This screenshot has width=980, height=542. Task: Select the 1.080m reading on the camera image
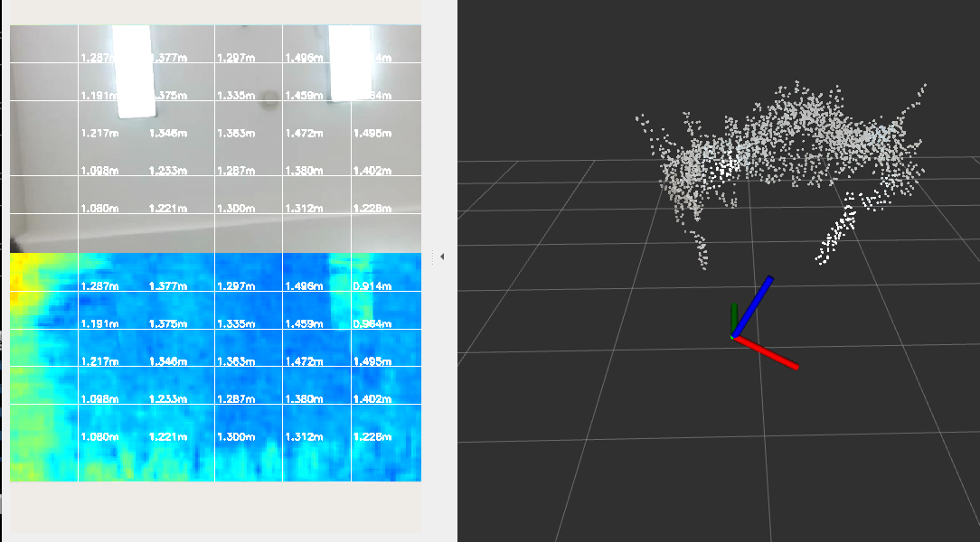point(99,209)
